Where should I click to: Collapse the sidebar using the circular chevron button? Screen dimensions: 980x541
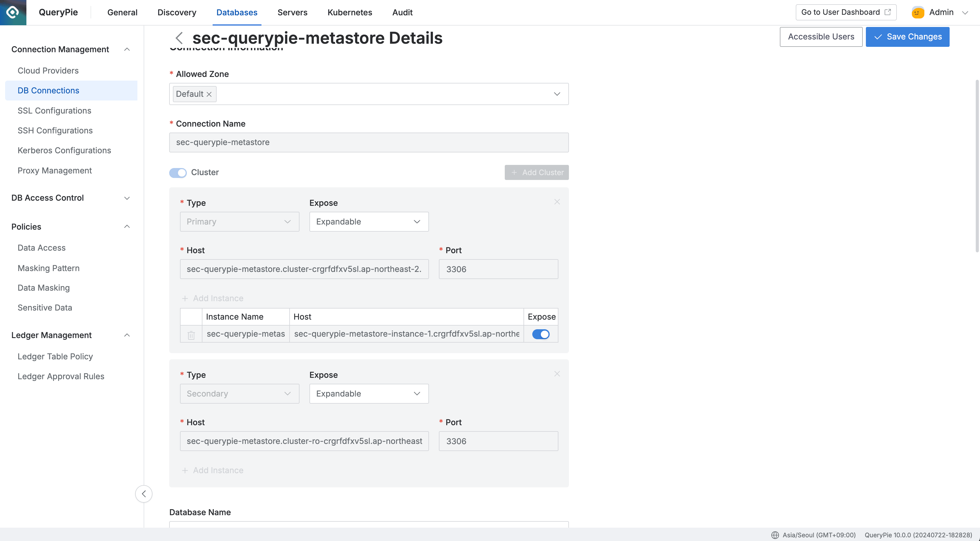click(x=144, y=494)
